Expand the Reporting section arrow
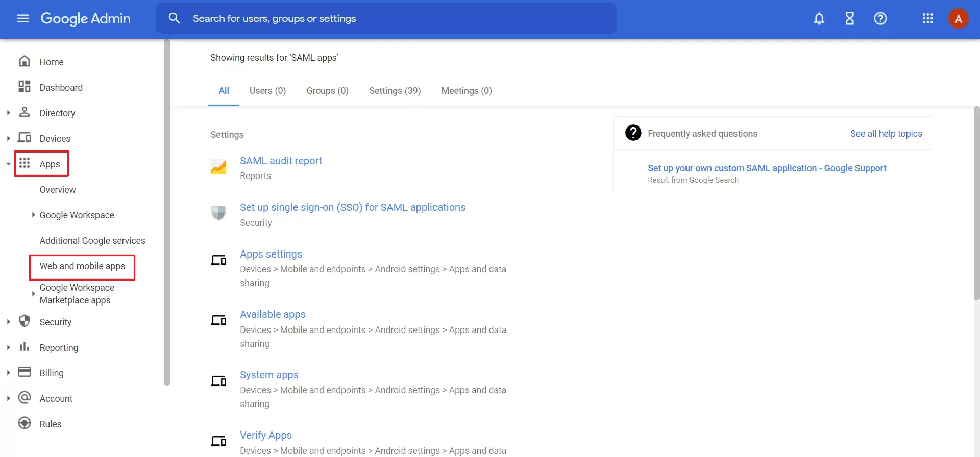Viewport: 980px width, 457px height. pos(8,347)
